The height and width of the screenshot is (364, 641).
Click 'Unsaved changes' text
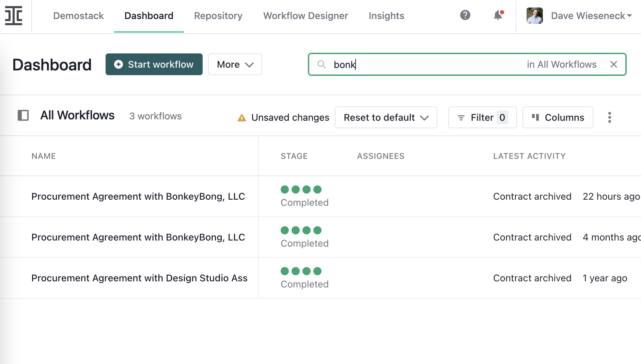pyautogui.click(x=290, y=117)
